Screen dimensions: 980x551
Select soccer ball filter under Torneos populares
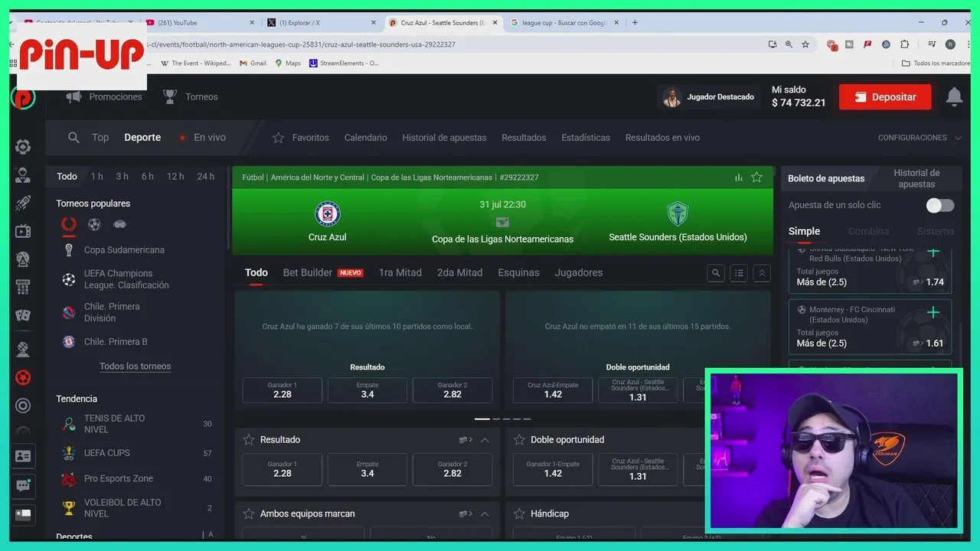click(94, 224)
